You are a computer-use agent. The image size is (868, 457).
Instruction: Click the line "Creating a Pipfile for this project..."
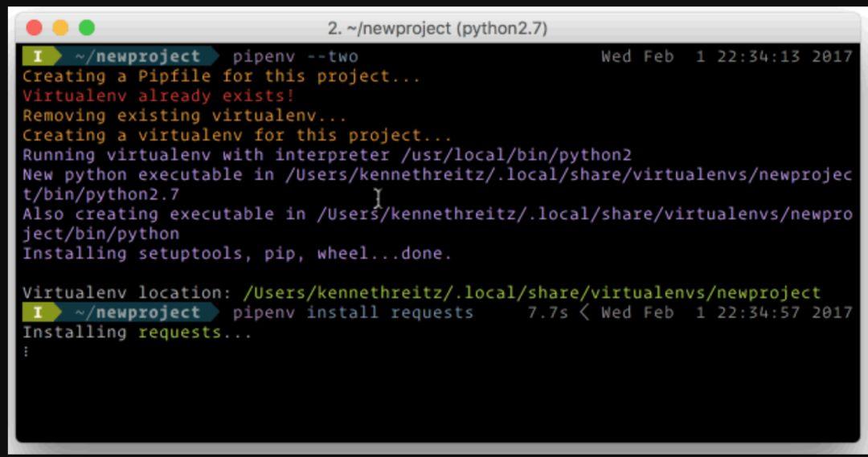click(x=222, y=76)
